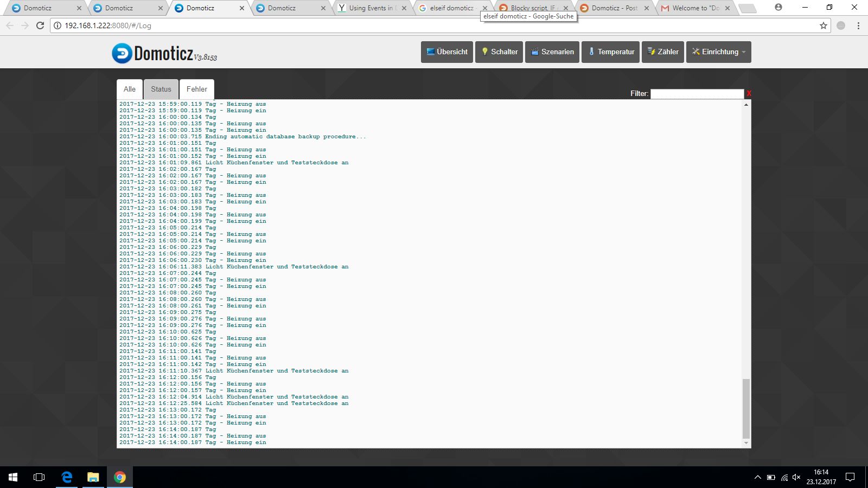Expand the Einrichtung setup dropdown
Image resolution: width=868 pixels, height=488 pixels.
[x=719, y=52]
